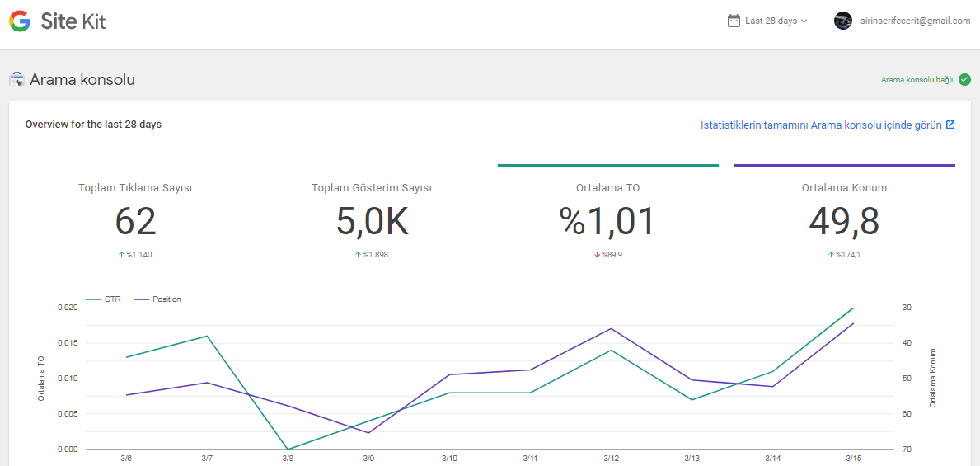Click the CTR legend color line
Viewport: 980px width, 466px height.
[92, 299]
